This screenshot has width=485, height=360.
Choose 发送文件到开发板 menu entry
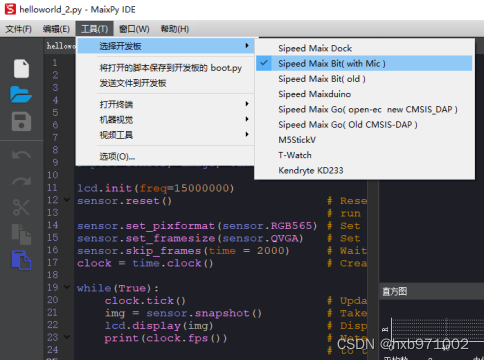click(x=166, y=83)
